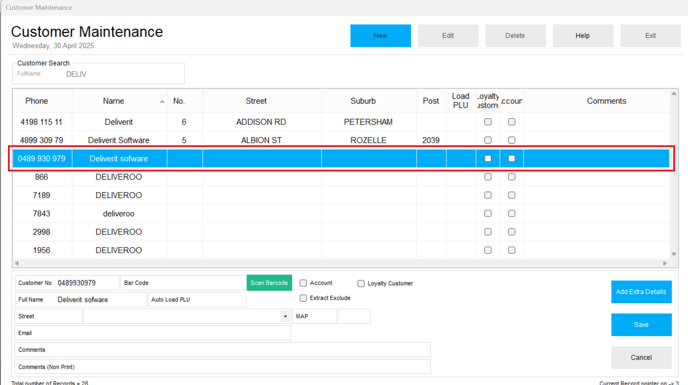This screenshot has width=688, height=385.
Task: Select phone cell 4198 115 11
Action: [42, 122]
